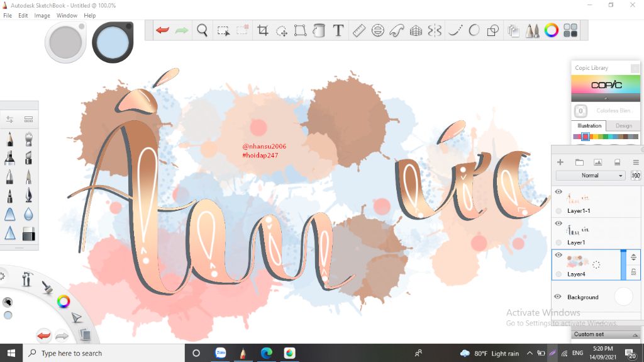Viewport: 644px width, 362px height.
Task: Add a new layer group folder
Action: tap(579, 162)
